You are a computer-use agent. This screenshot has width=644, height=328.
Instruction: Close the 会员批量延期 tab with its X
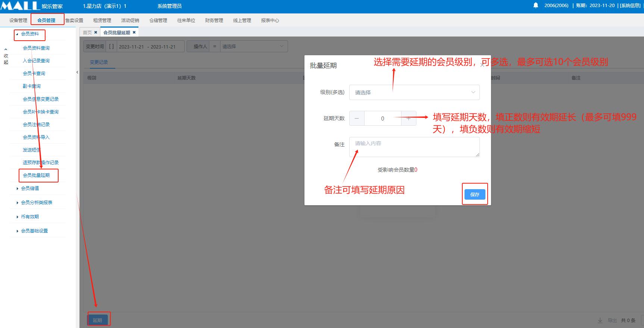tap(134, 32)
